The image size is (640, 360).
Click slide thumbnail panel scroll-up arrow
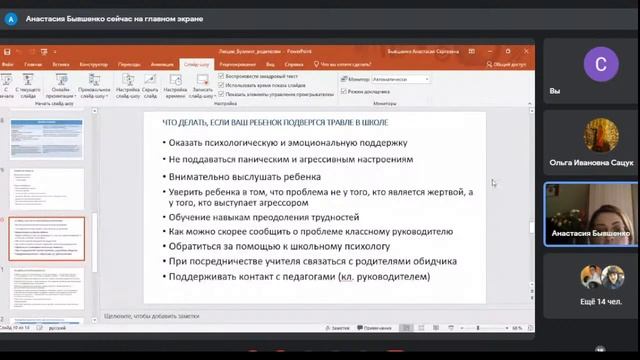click(95, 111)
